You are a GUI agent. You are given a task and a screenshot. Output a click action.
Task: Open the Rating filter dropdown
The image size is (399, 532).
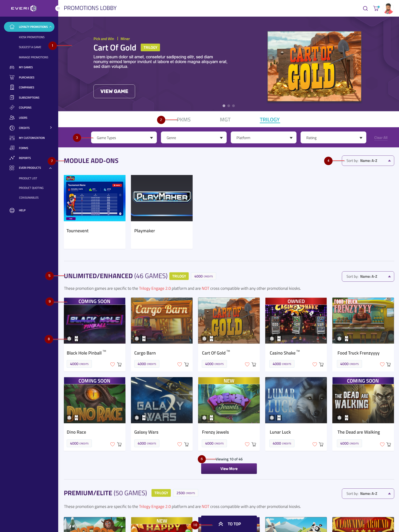pyautogui.click(x=333, y=138)
